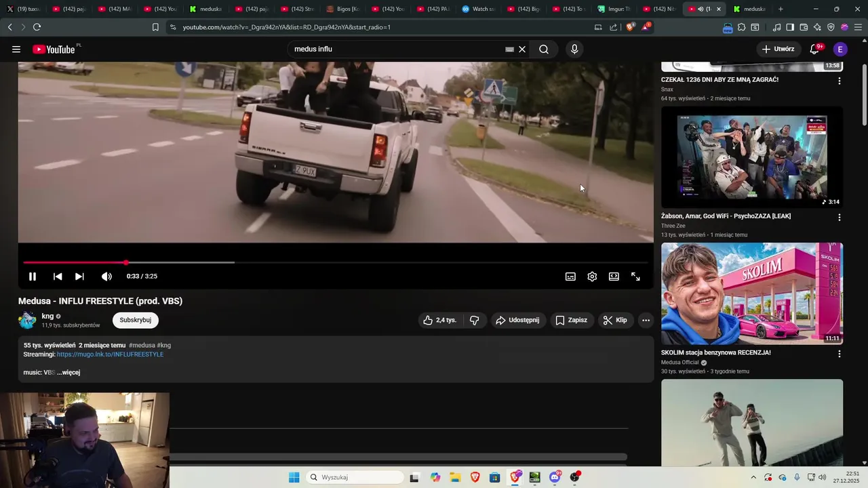Switch to the X 'tuxsu' tab
Image resolution: width=868 pixels, height=488 pixels.
click(24, 9)
